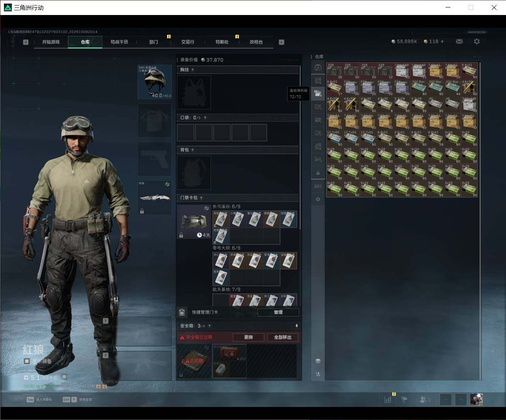The image size is (506, 420).
Task: Select the main warehouse arch icon
Action: (x=318, y=68)
